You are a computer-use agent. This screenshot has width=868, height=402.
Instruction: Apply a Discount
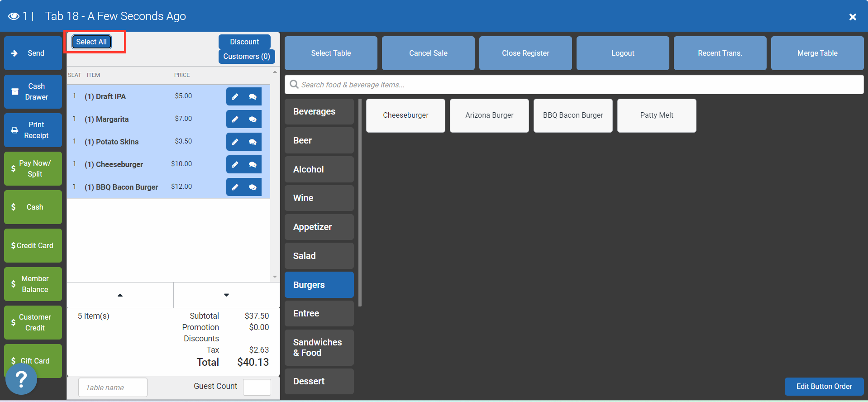pyautogui.click(x=244, y=42)
